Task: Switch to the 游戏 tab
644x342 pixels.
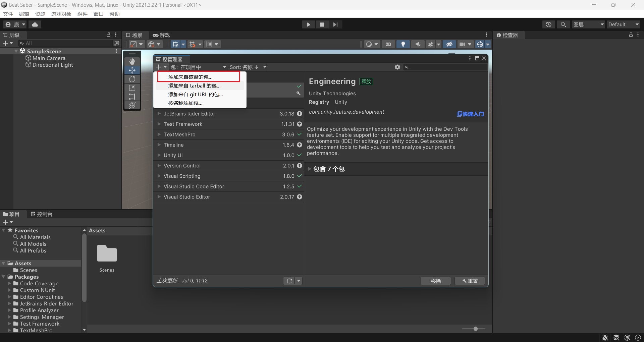Action: coord(161,35)
